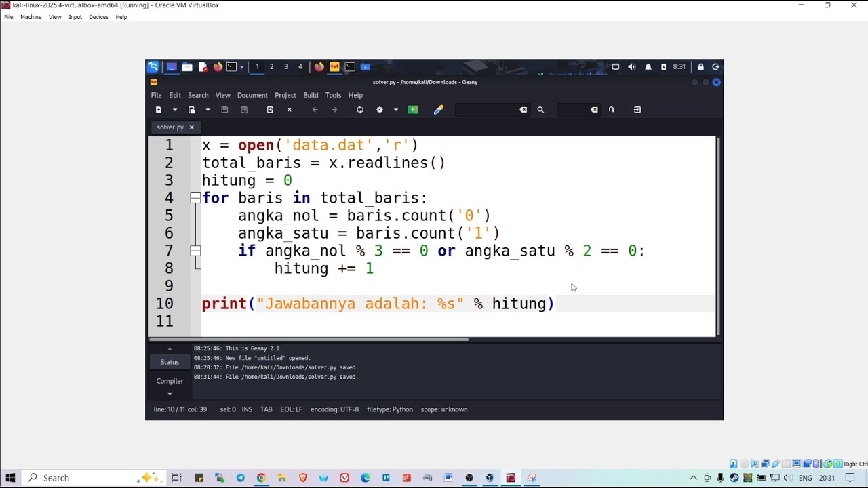This screenshot has height=488, width=868.
Task: Run the script with green execute button
Action: 413,110
